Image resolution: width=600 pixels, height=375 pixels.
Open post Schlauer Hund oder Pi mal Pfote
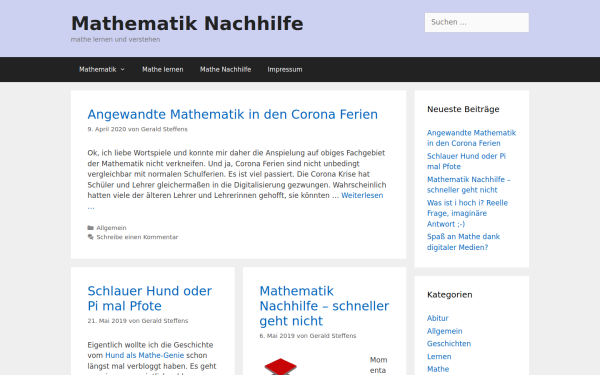point(149,298)
